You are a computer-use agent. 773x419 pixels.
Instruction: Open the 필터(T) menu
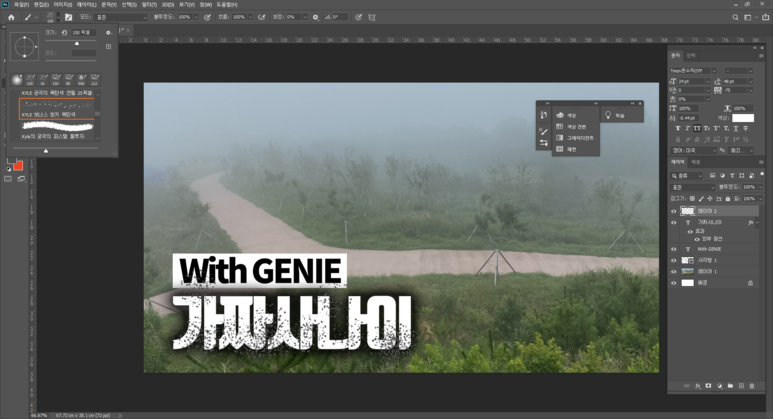[x=149, y=4]
